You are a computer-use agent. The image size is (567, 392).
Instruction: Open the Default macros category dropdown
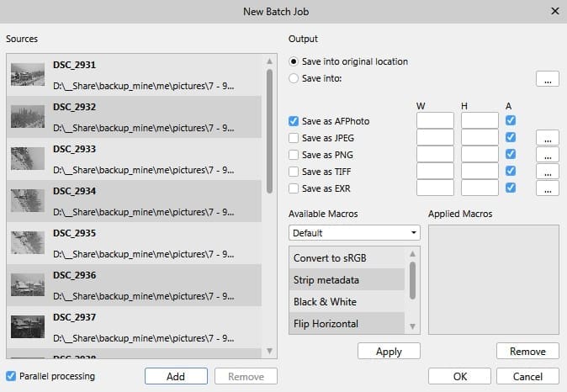click(354, 233)
